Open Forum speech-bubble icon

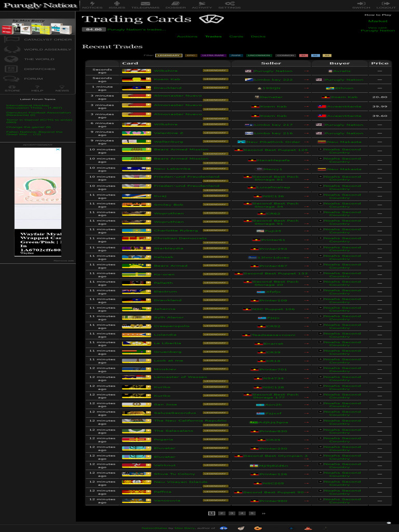click(11, 79)
